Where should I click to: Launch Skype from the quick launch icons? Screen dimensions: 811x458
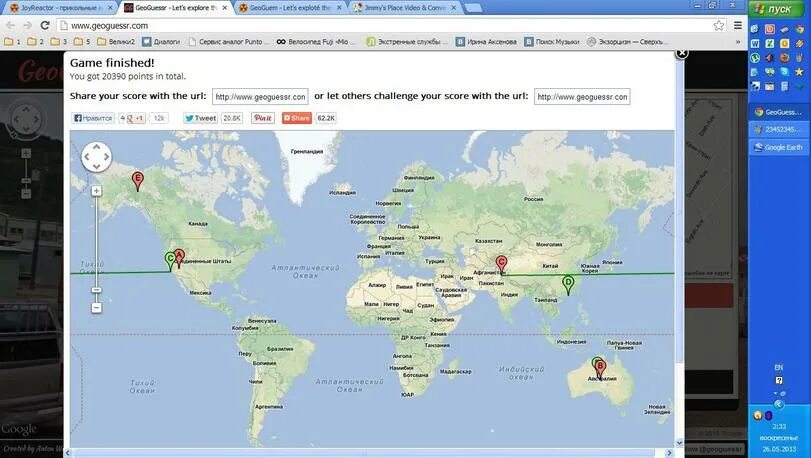[784, 71]
